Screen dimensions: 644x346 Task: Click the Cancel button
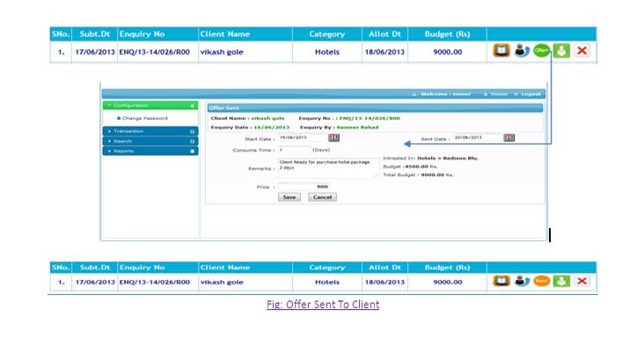click(322, 197)
